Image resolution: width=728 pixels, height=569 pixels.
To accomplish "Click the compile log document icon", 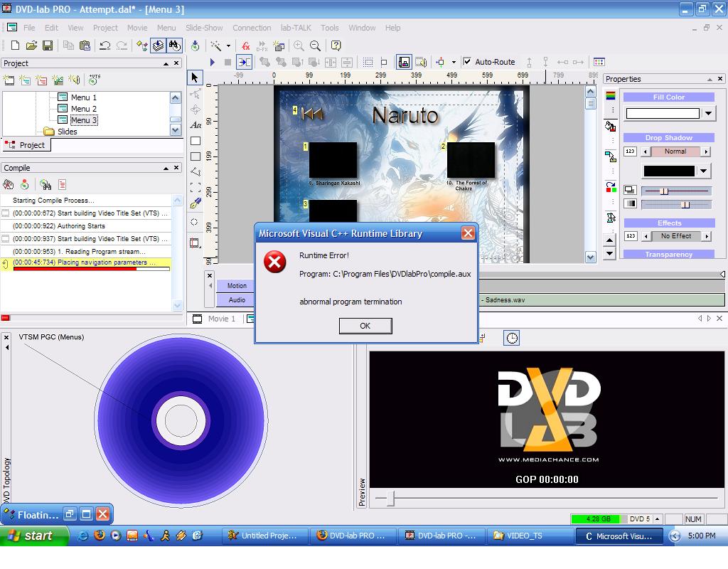I will 63,184.
